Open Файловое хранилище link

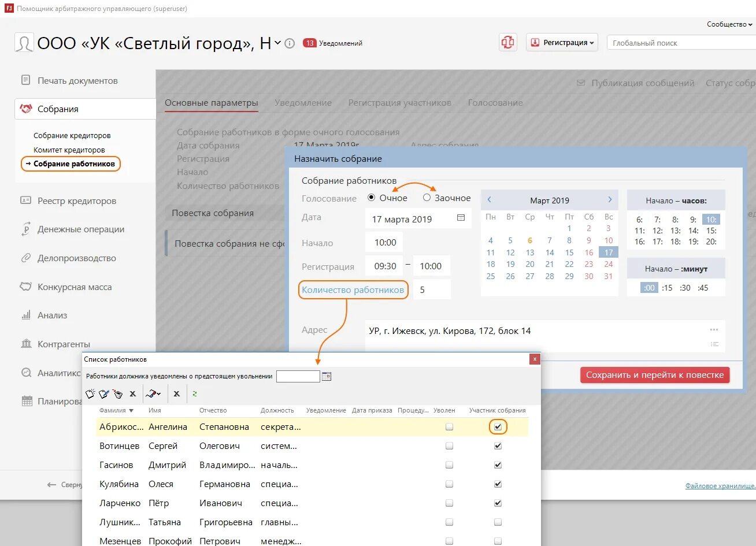[x=720, y=486]
